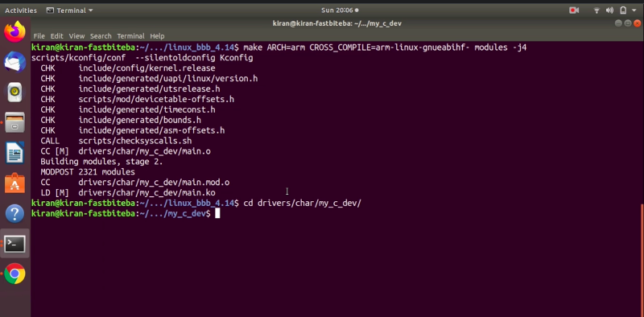644x317 pixels.
Task: Click 'include/generated/bounds.h' line
Action: click(139, 120)
